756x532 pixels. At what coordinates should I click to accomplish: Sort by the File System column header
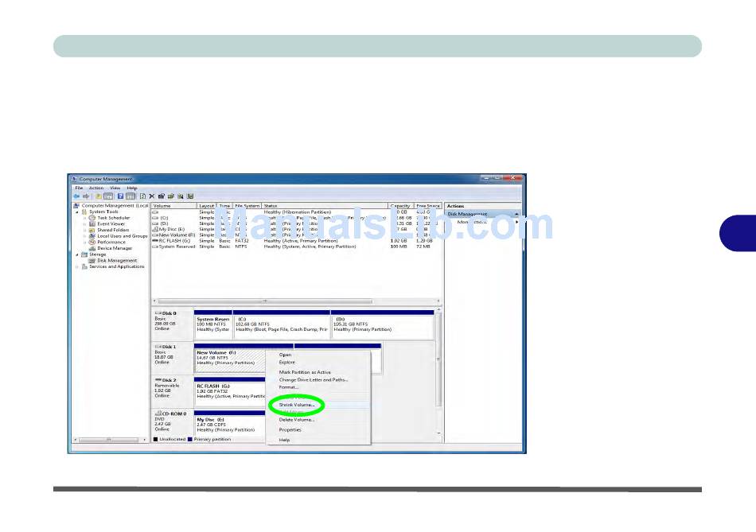[247, 206]
